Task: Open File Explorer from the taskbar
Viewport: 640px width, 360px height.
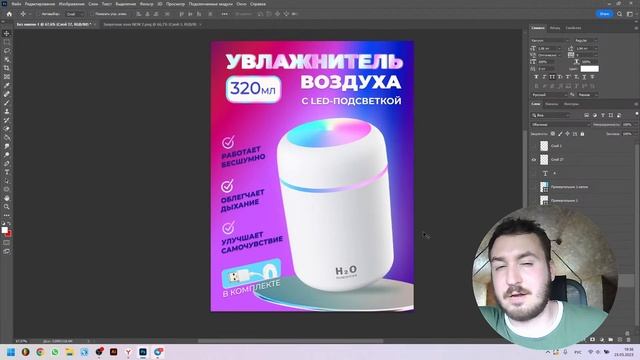Action: 69,352
